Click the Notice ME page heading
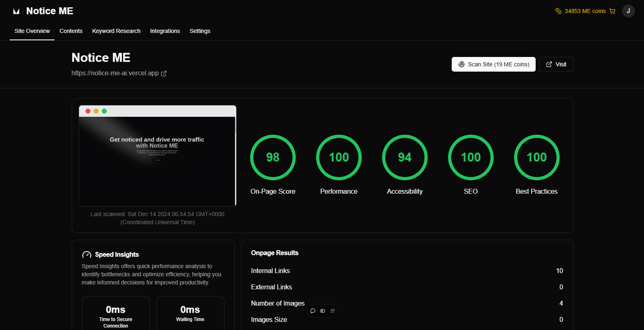 (101, 58)
